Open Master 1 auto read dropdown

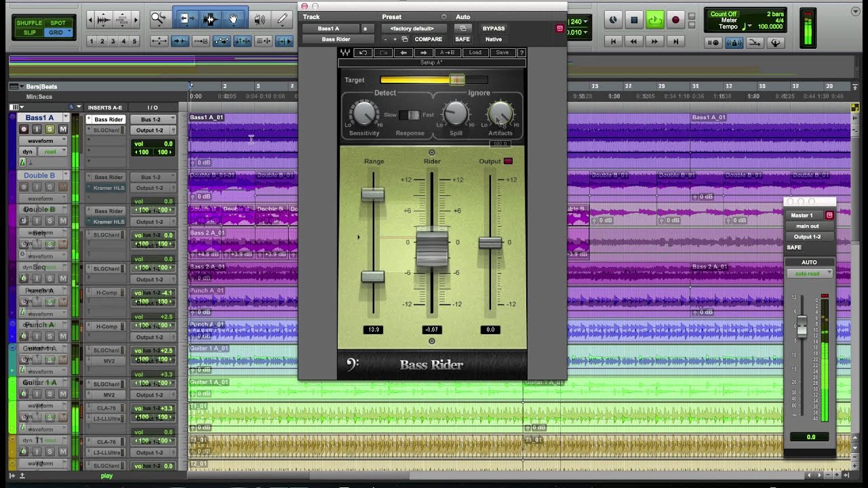810,273
